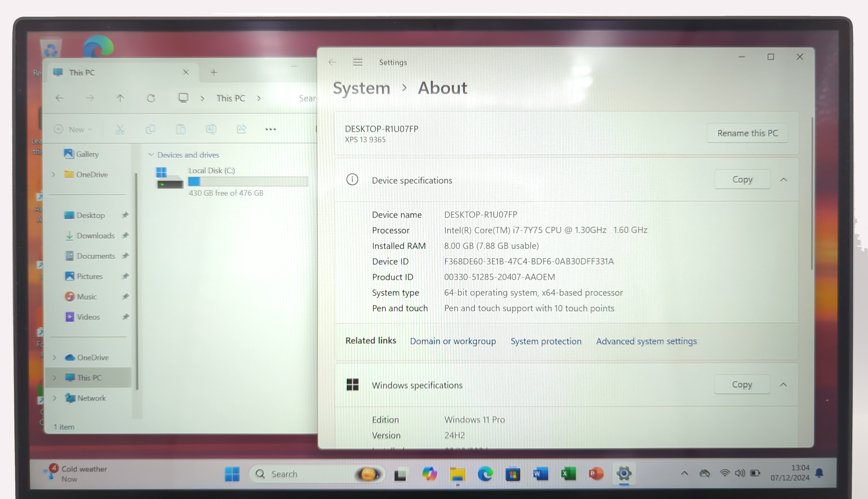Close the This PC tab
The width and height of the screenshot is (868, 499).
(x=186, y=72)
